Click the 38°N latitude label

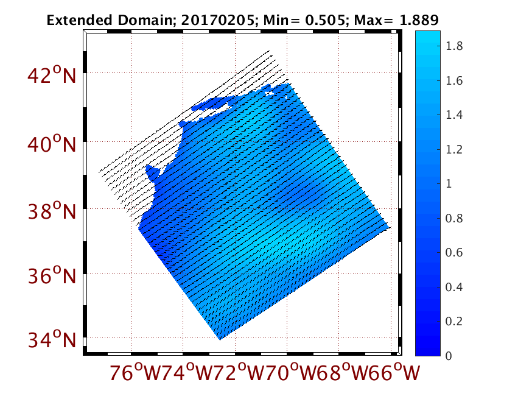coord(52,211)
